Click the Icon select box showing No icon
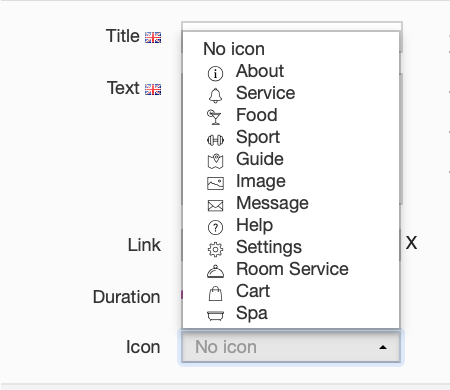Screen dimensions: 450x390 tap(291, 347)
